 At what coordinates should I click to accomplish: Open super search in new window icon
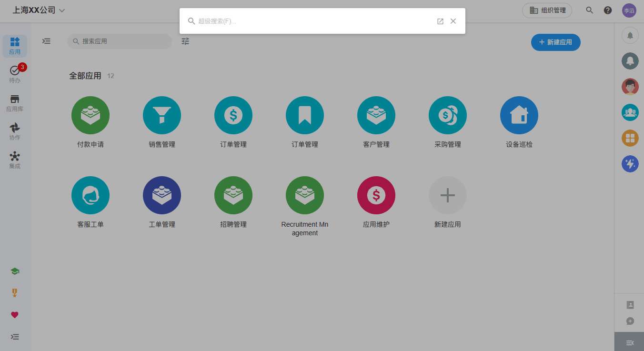[x=440, y=21]
